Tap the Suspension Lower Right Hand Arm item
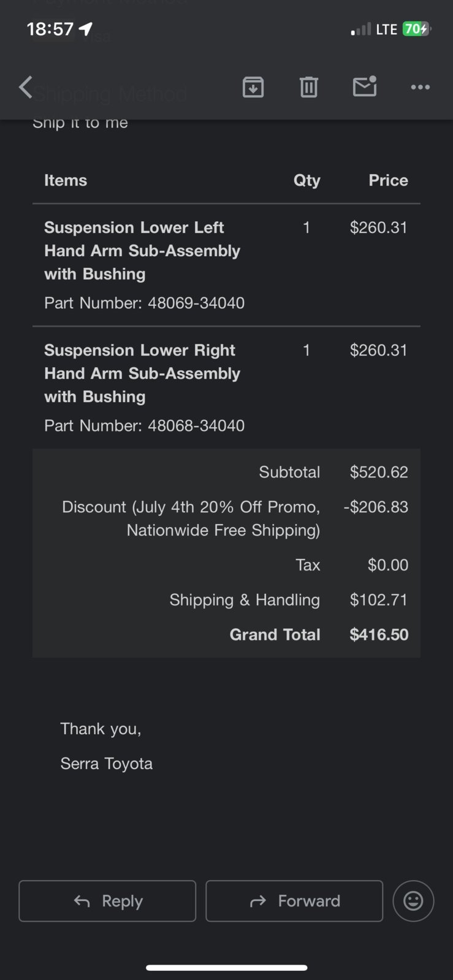This screenshot has height=980, width=453. (x=142, y=373)
